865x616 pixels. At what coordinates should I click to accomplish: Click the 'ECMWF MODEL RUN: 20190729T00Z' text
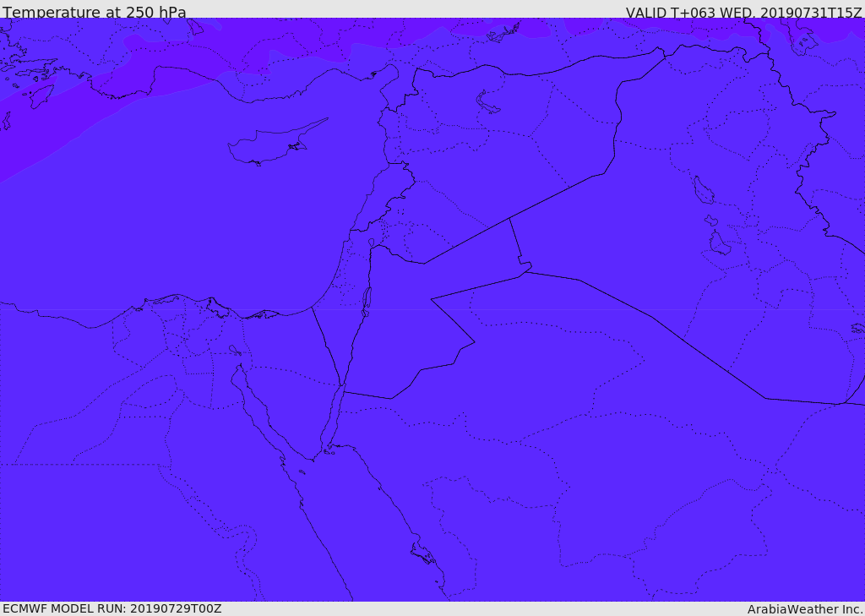(x=112, y=609)
